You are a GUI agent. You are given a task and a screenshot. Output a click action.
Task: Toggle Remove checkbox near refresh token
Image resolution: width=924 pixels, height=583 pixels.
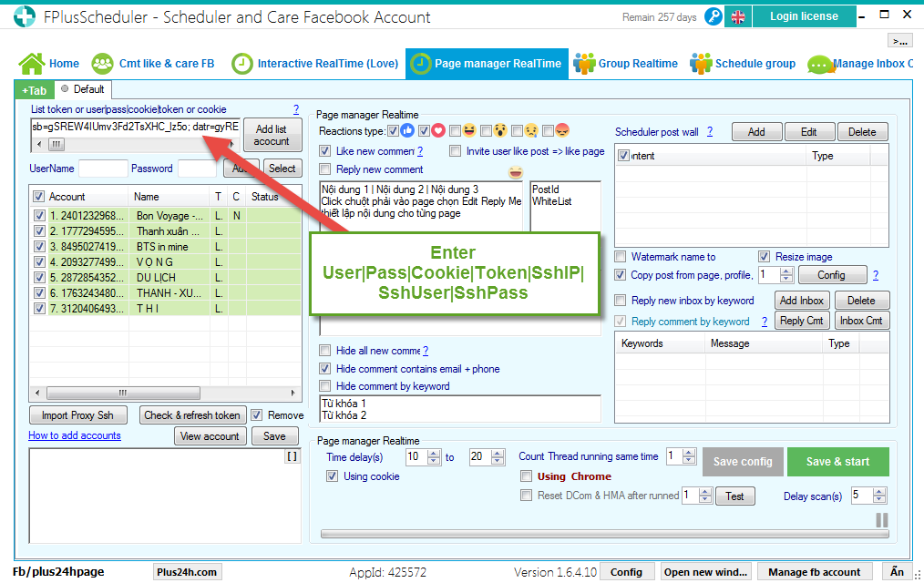click(x=256, y=415)
